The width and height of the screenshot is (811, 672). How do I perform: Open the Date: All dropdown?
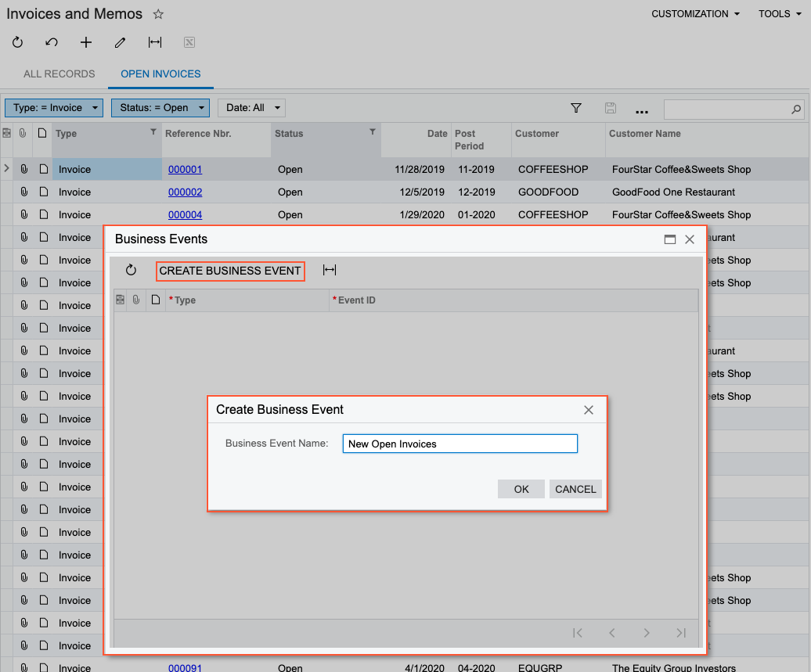click(251, 108)
